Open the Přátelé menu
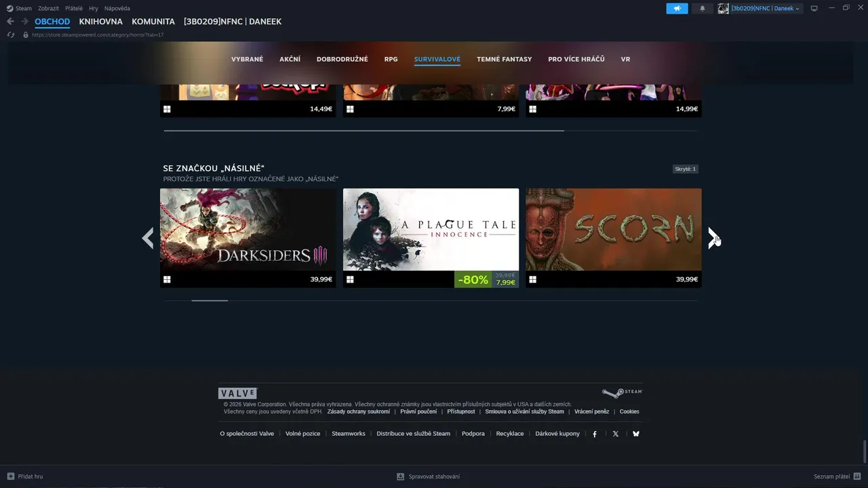The image size is (868, 488). click(74, 8)
